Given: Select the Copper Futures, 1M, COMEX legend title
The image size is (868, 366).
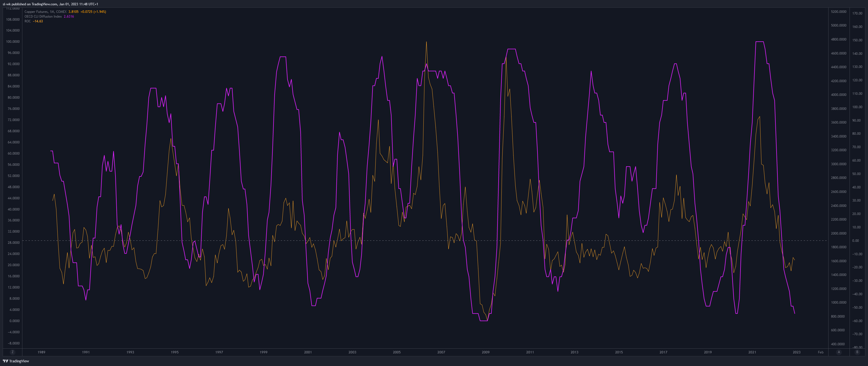Looking at the screenshot, I should [x=46, y=12].
